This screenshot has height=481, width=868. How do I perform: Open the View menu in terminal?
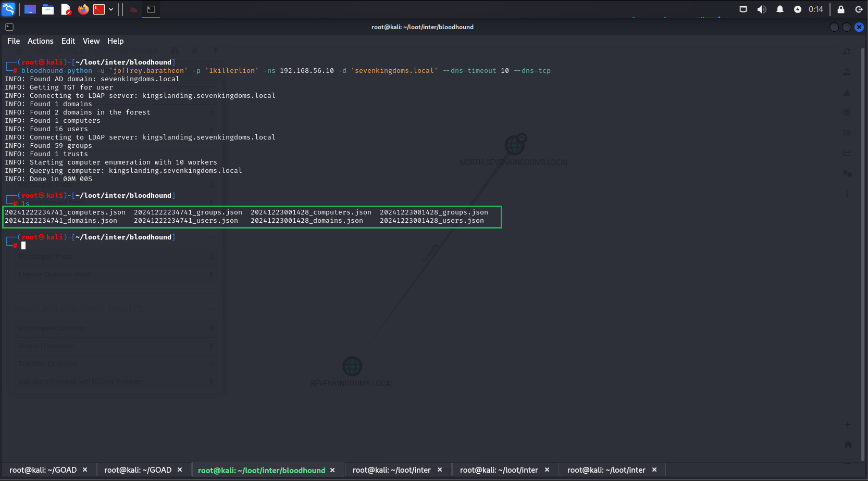[x=91, y=41]
